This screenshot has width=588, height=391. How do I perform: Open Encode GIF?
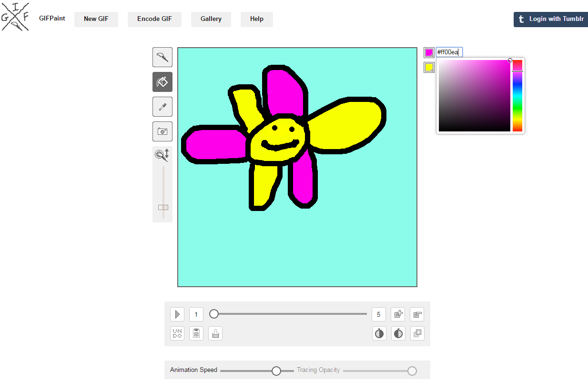point(154,19)
